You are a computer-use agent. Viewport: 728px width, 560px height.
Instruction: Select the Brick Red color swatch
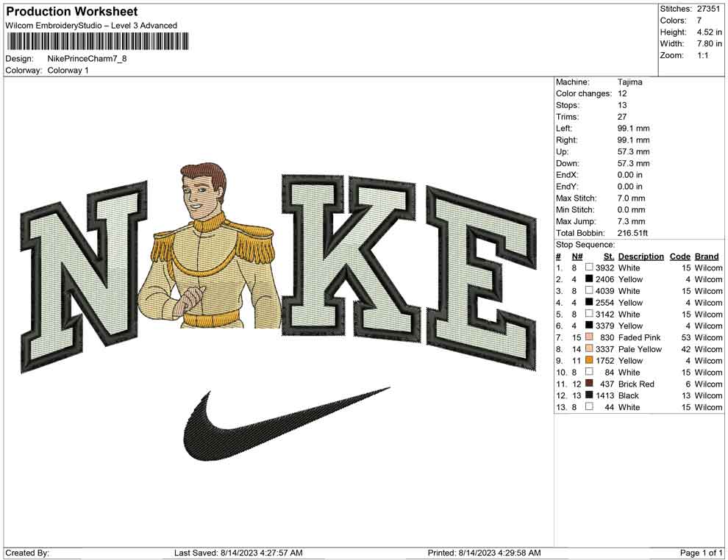589,384
